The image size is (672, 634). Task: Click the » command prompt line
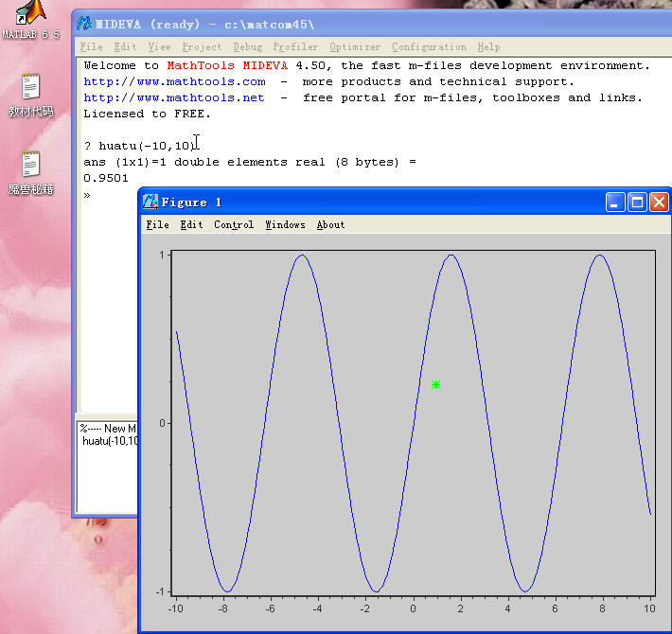coord(87,195)
